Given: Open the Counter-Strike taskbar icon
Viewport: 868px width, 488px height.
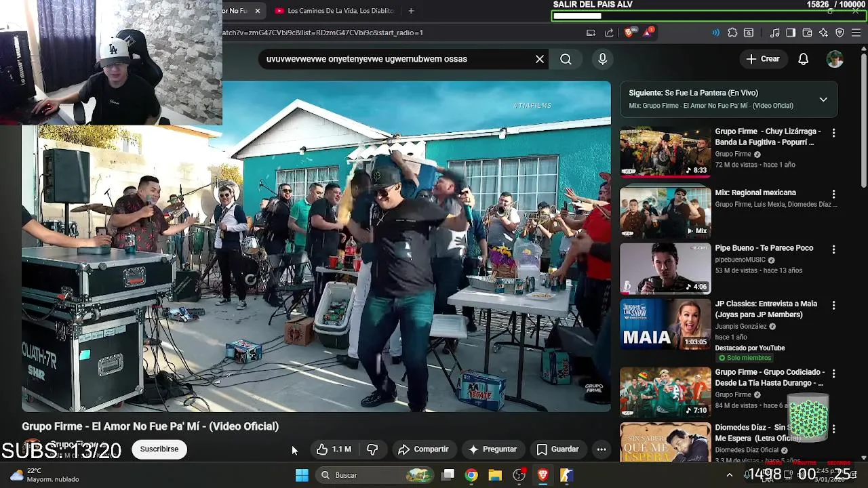Looking at the screenshot, I should [566, 475].
